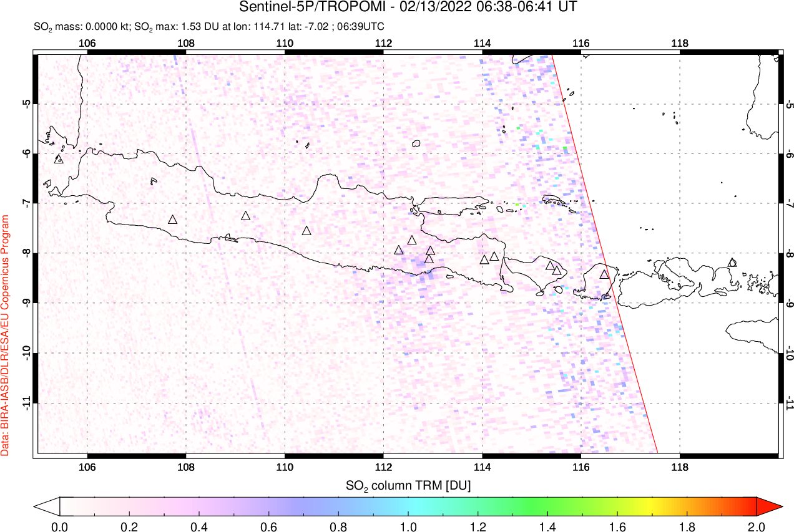The width and height of the screenshot is (794, 532).
Task: Pick the orange color at 1.8 on colorbar
Action: pos(687,506)
